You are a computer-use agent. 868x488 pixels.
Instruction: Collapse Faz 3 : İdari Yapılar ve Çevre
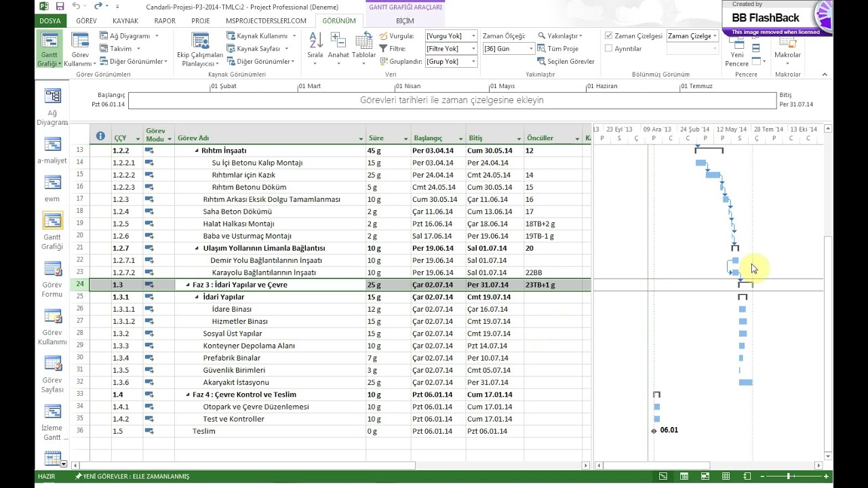pyautogui.click(x=188, y=285)
